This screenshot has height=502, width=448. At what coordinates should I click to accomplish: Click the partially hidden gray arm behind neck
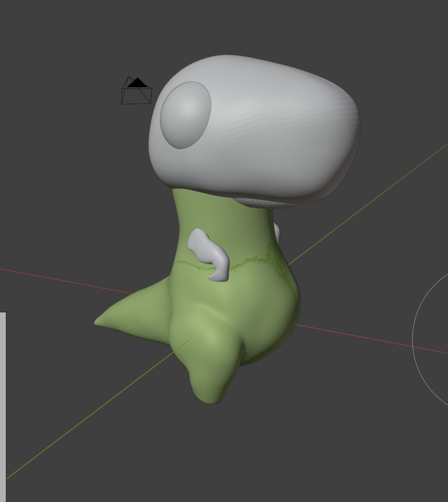pos(277,232)
